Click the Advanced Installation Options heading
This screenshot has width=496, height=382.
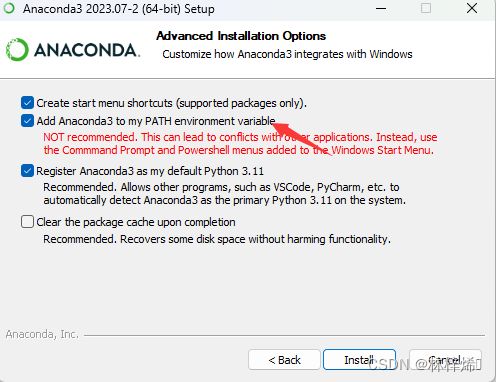(x=241, y=36)
